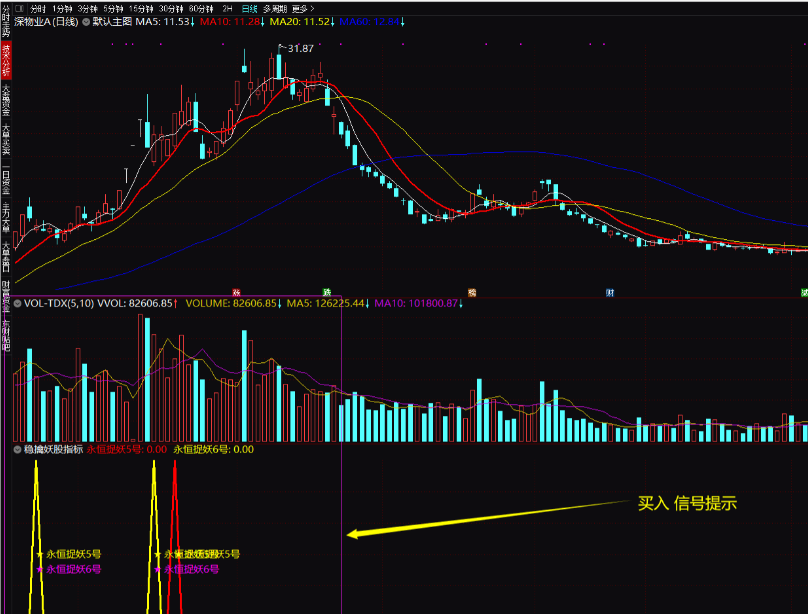Click the VVOL: 82606.85 value
This screenshot has height=614, width=808.
[137, 303]
